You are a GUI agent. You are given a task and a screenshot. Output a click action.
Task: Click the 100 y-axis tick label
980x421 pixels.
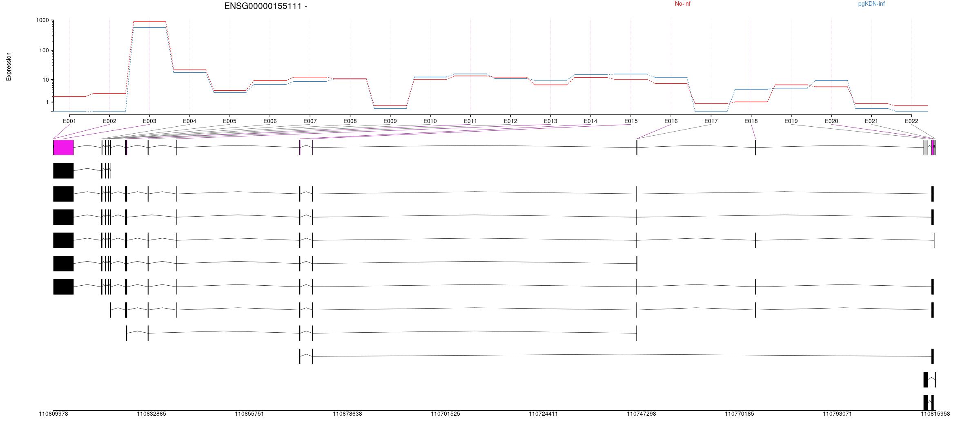click(x=44, y=51)
